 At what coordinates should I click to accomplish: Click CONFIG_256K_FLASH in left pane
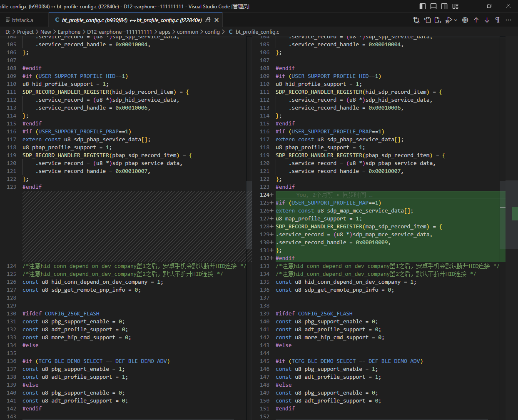coord(72,313)
